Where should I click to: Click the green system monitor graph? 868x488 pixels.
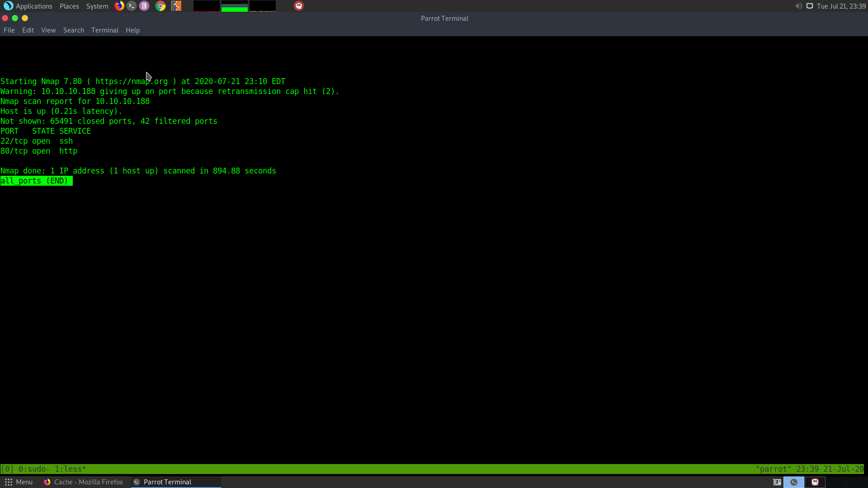click(x=234, y=6)
